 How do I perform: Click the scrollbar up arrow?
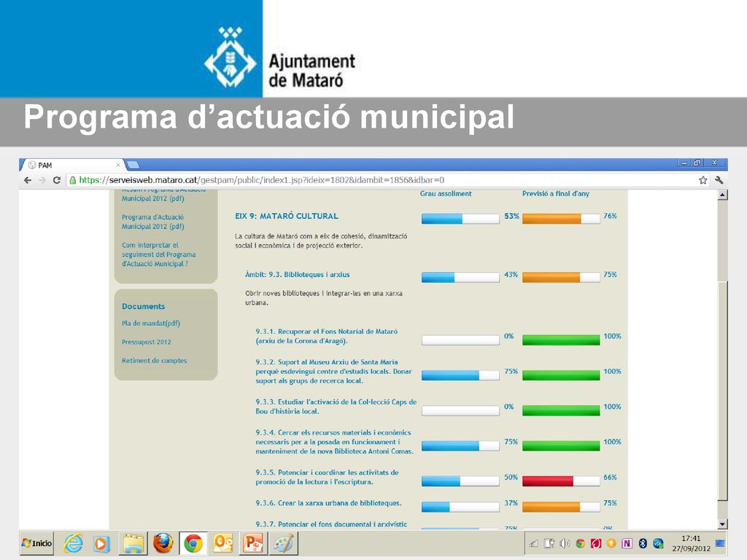point(723,195)
